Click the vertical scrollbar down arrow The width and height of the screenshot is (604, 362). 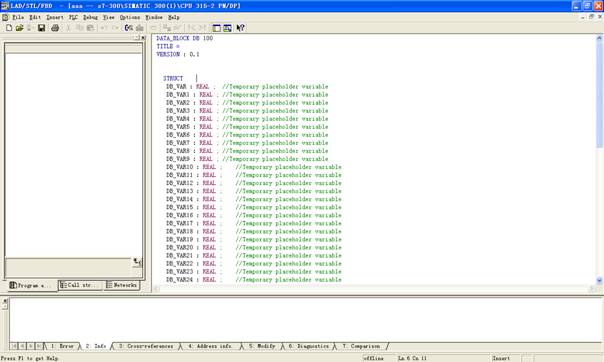tap(599, 280)
